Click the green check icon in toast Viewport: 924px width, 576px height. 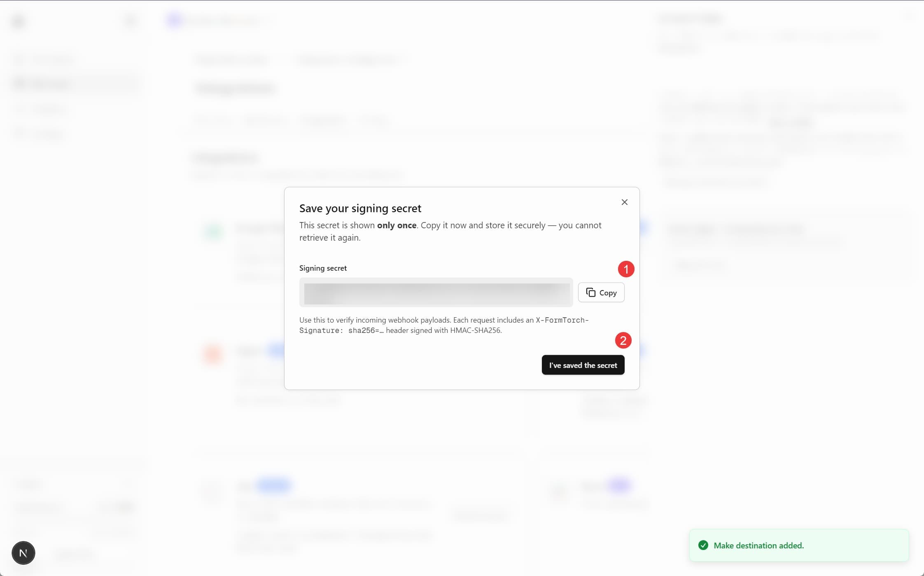point(703,546)
